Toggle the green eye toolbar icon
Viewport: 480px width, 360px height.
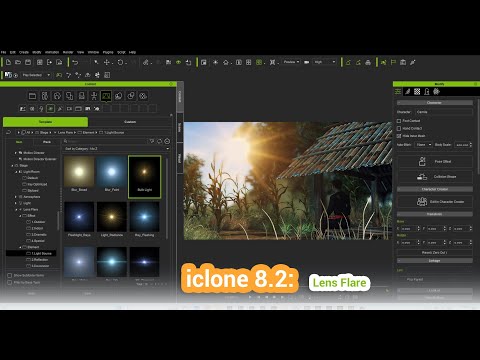pos(179,62)
